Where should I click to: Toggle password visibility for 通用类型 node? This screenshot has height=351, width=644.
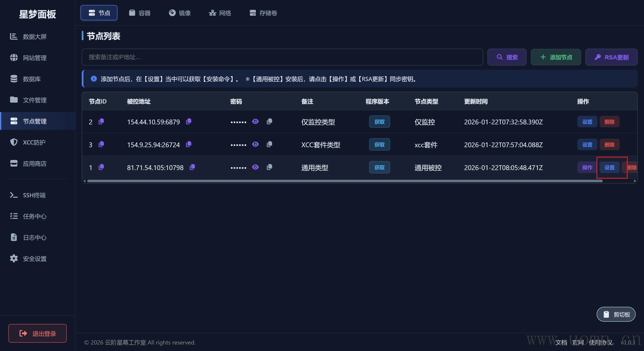(255, 167)
